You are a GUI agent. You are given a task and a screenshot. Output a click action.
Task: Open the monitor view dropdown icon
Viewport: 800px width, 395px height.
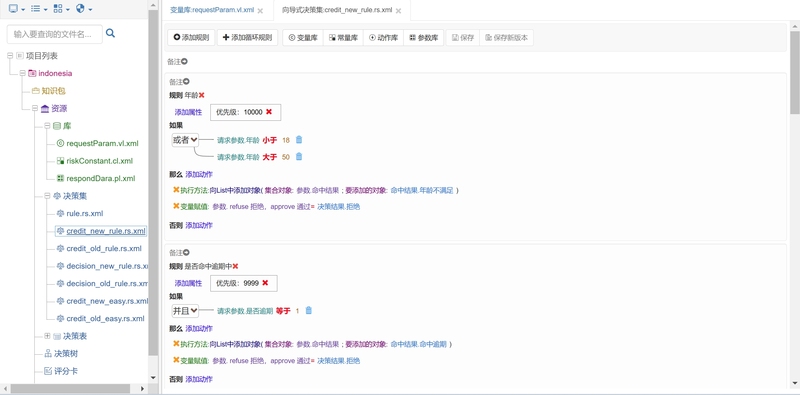point(17,9)
